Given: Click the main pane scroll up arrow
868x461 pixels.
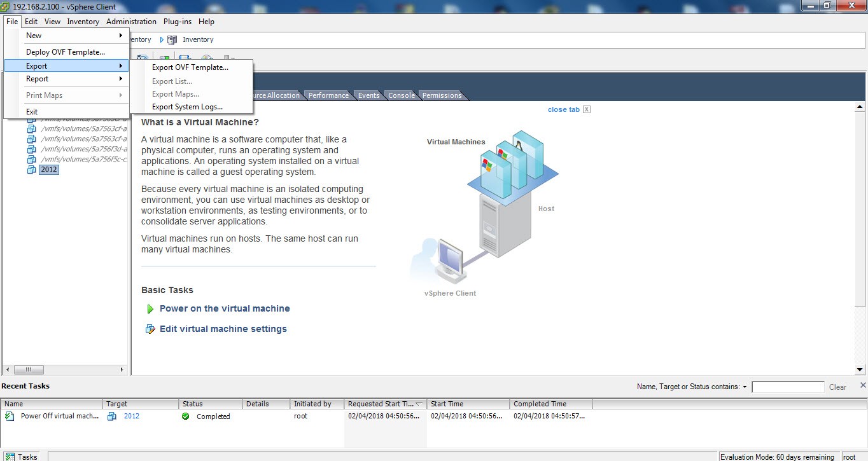Looking at the screenshot, I should point(860,108).
